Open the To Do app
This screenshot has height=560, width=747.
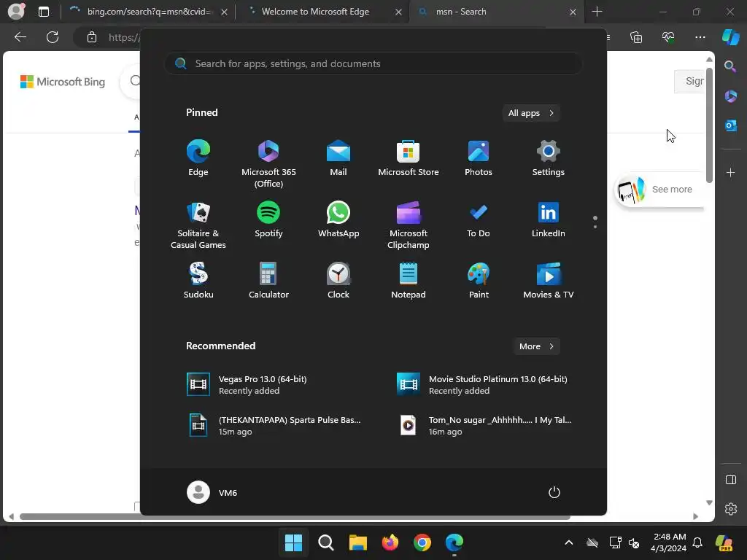pyautogui.click(x=479, y=219)
